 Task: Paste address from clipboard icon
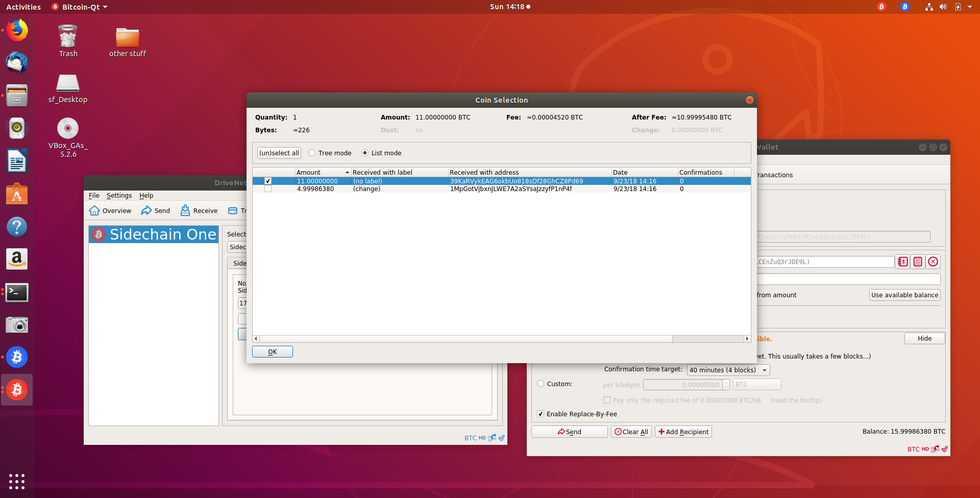918,262
